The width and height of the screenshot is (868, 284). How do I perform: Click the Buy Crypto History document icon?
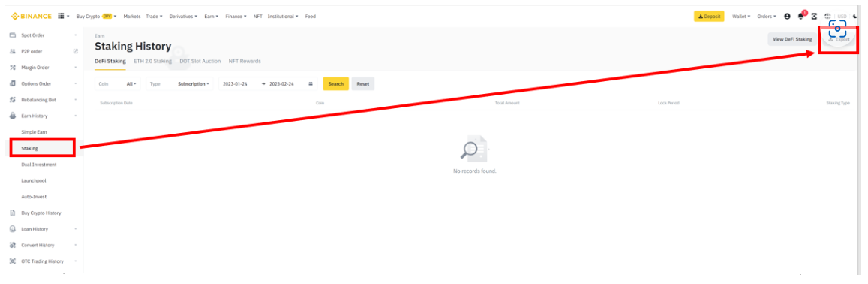tap(12, 213)
